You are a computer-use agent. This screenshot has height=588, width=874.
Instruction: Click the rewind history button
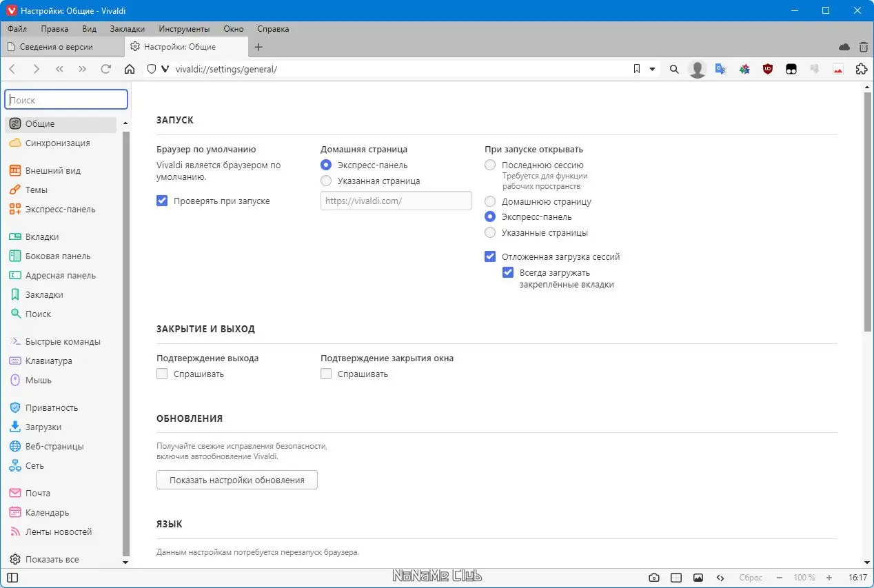(x=59, y=69)
